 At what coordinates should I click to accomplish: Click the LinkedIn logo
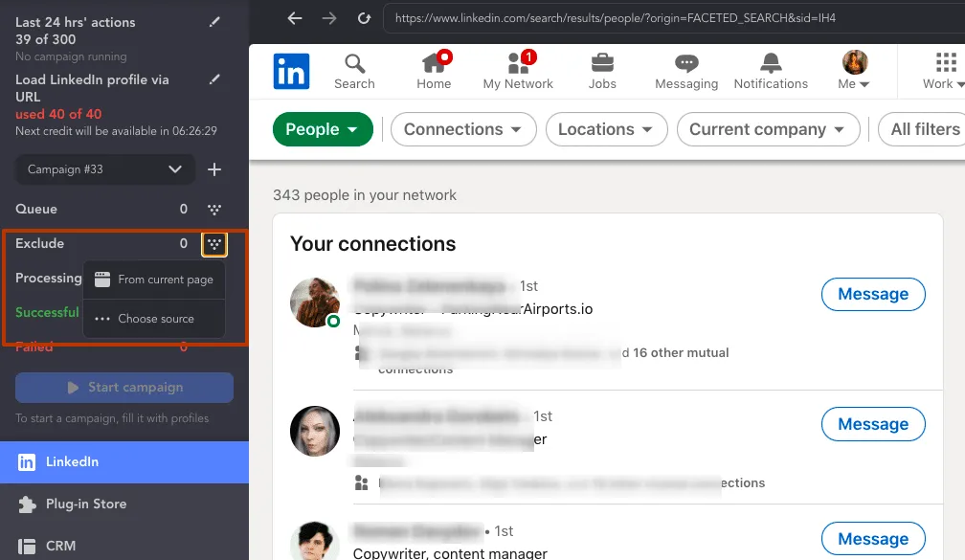click(291, 72)
